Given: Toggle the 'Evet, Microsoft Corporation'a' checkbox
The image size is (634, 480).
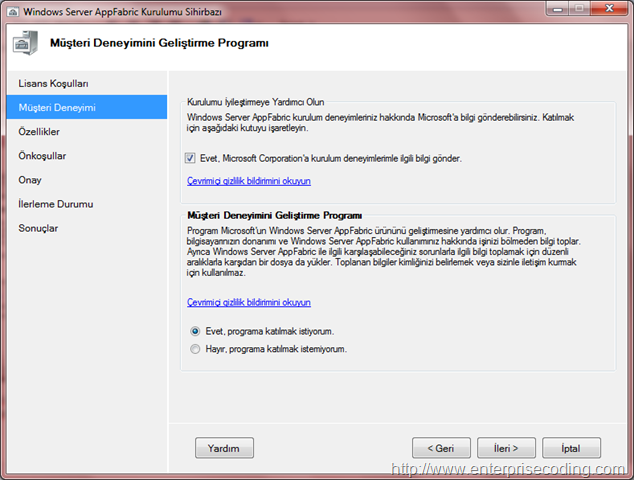Looking at the screenshot, I should coord(190,158).
